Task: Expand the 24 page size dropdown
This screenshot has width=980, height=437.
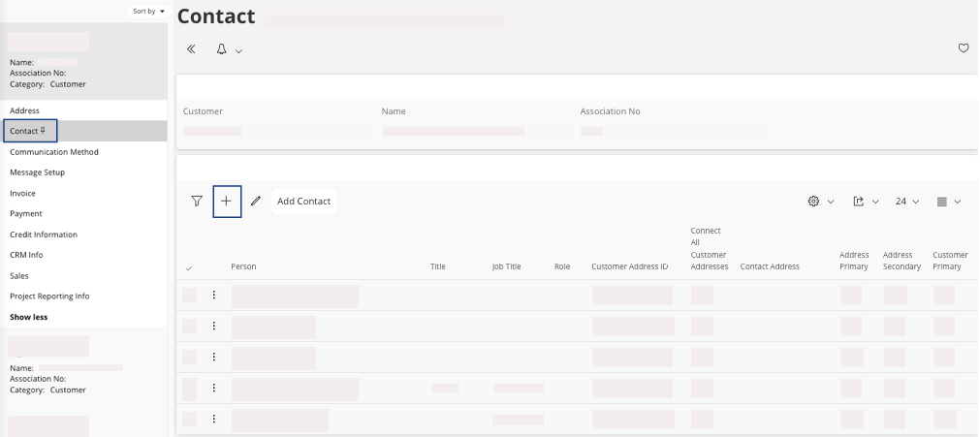Action: tap(907, 202)
